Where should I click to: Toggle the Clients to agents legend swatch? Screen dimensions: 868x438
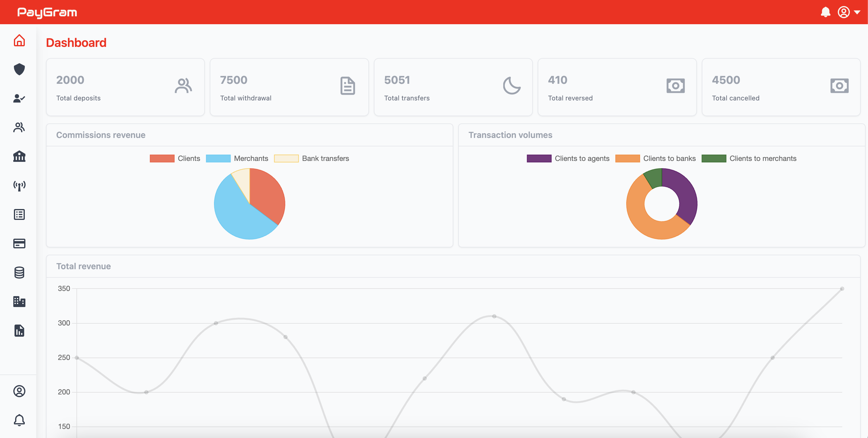click(x=539, y=159)
